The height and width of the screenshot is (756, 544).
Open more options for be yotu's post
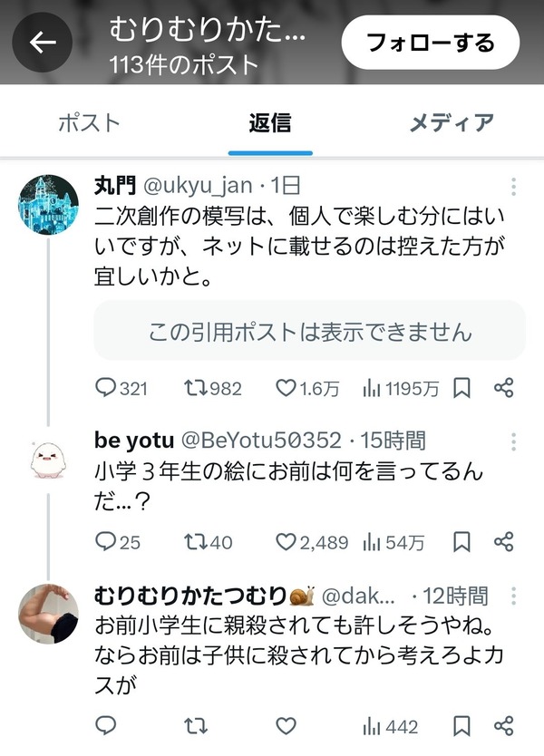click(x=513, y=441)
